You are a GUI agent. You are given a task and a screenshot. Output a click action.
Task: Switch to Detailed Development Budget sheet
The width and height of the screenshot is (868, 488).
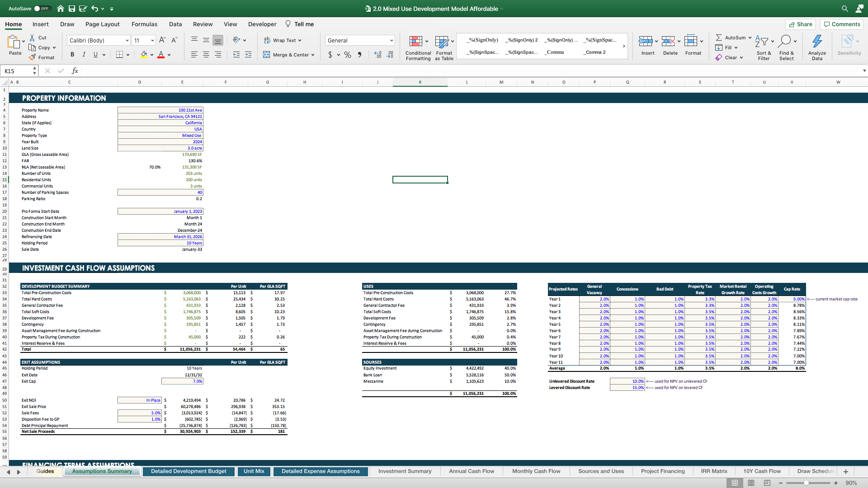tap(189, 471)
